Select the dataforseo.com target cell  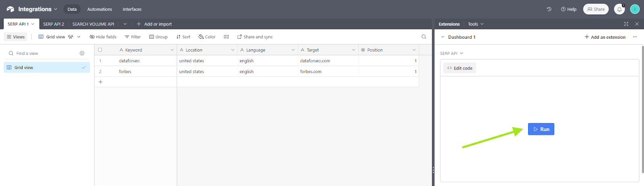[328, 61]
